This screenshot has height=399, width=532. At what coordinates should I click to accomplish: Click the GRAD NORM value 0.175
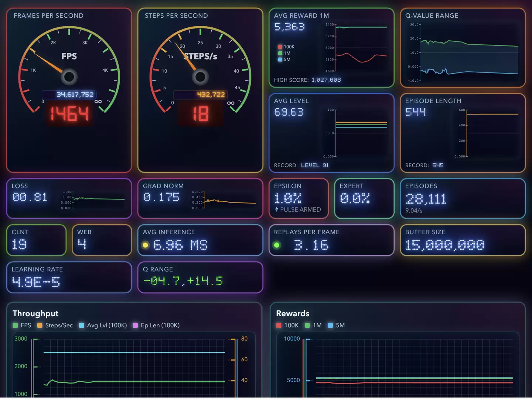click(x=161, y=197)
